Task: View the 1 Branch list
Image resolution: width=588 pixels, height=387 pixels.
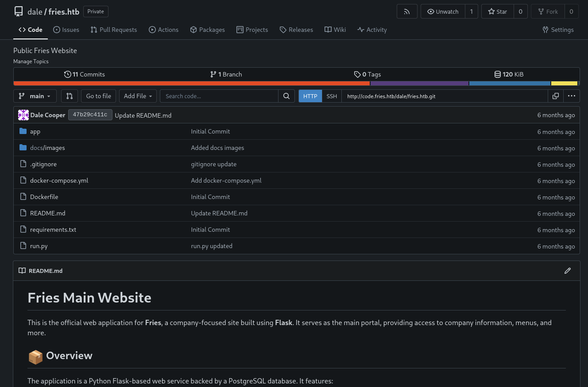Action: [226, 74]
